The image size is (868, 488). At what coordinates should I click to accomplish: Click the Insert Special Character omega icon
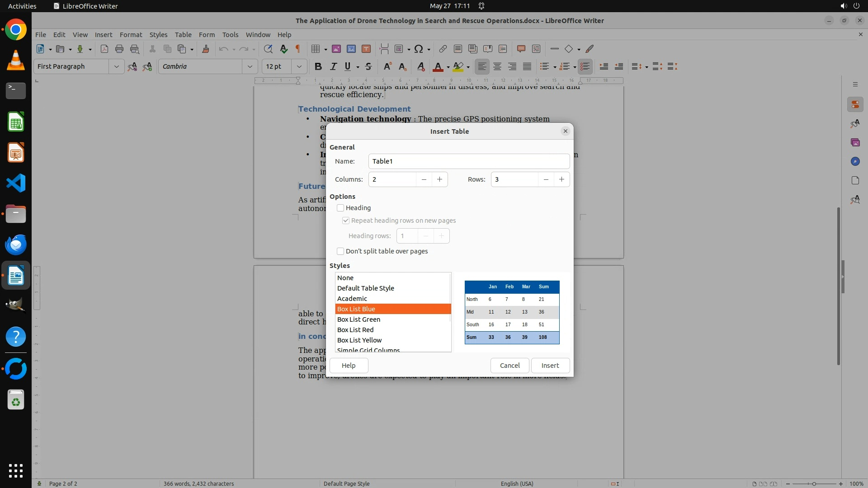coord(419,49)
